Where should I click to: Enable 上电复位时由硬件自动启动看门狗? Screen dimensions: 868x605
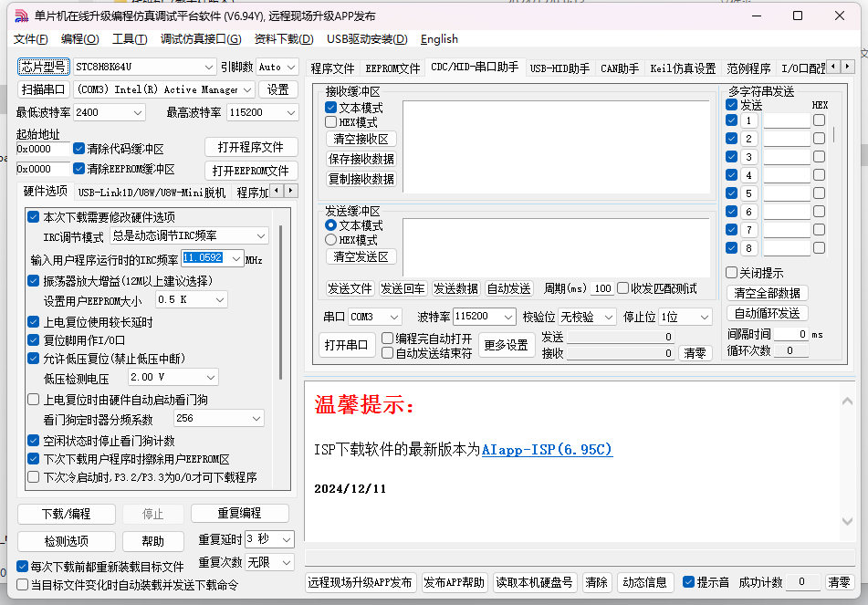(33, 399)
